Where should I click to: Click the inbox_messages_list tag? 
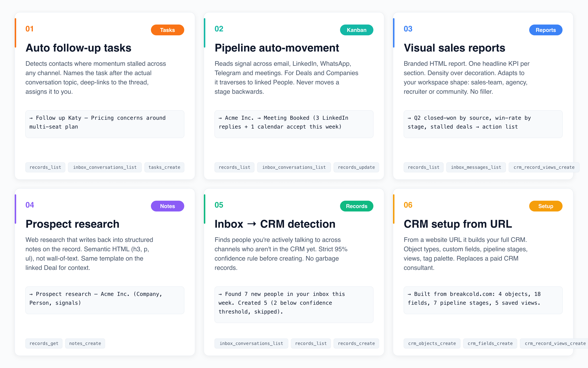[x=476, y=167]
